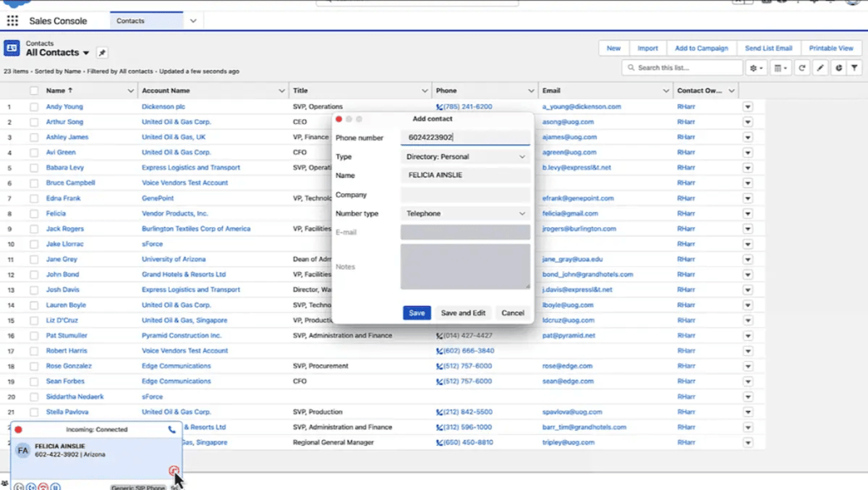Screen dimensions: 868x490
Task: Click phone icon beside (785) 241-6200
Action: (439, 107)
